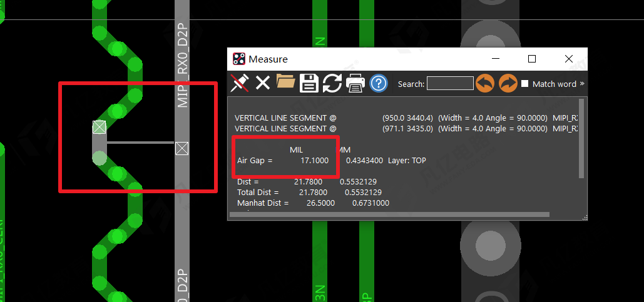
Task: Refresh the Measure window contents
Action: click(x=332, y=83)
